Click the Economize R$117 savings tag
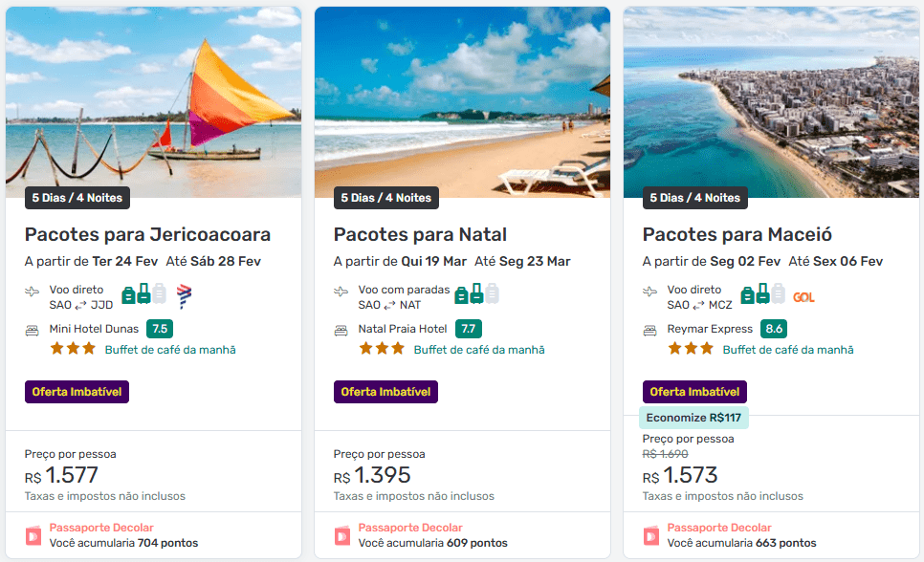 693,418
